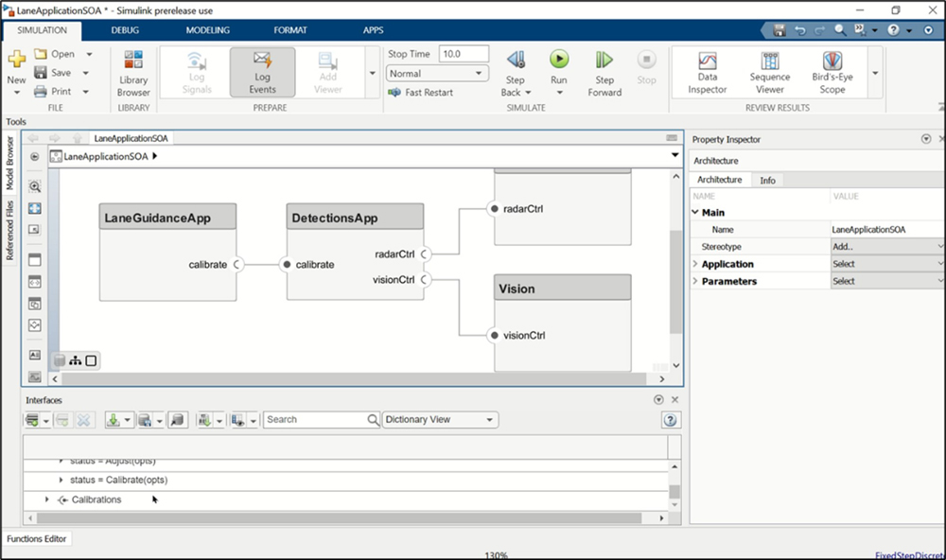
Task: Open the Stereotype Add.. dropdown
Action: coord(887,246)
